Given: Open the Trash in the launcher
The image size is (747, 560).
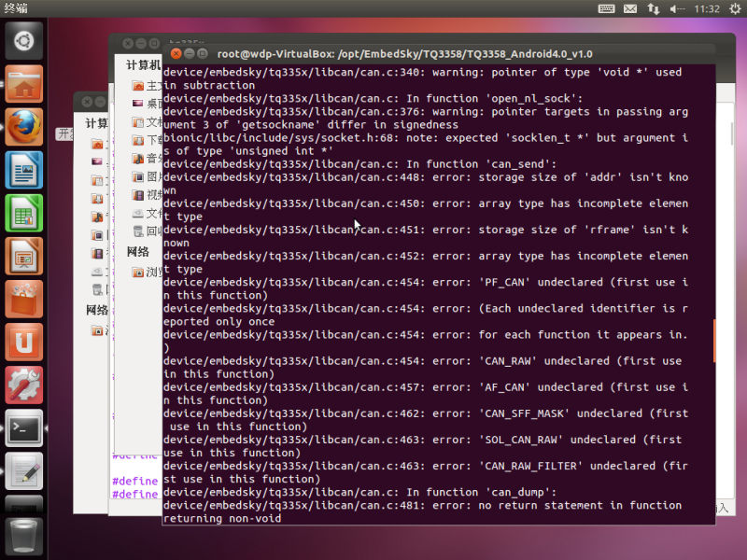Looking at the screenshot, I should 23,535.
